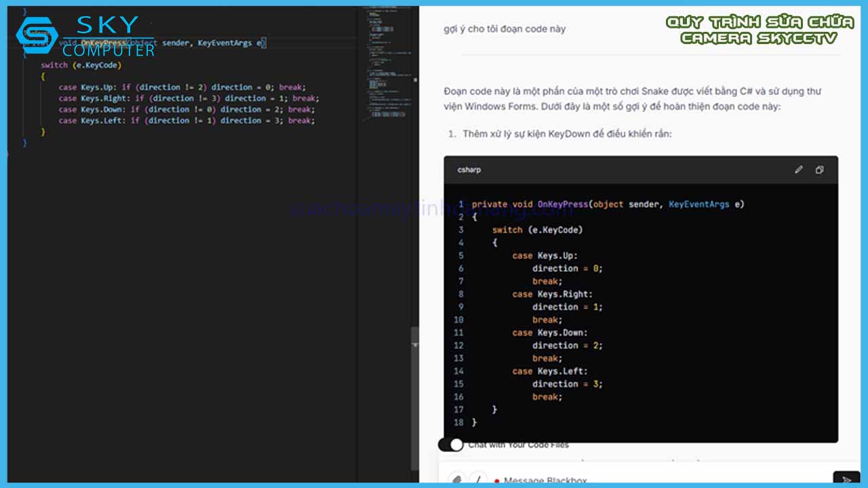Click line 5 'case Keys.Up:' in chat code
This screenshot has height=488, width=868.
point(545,256)
